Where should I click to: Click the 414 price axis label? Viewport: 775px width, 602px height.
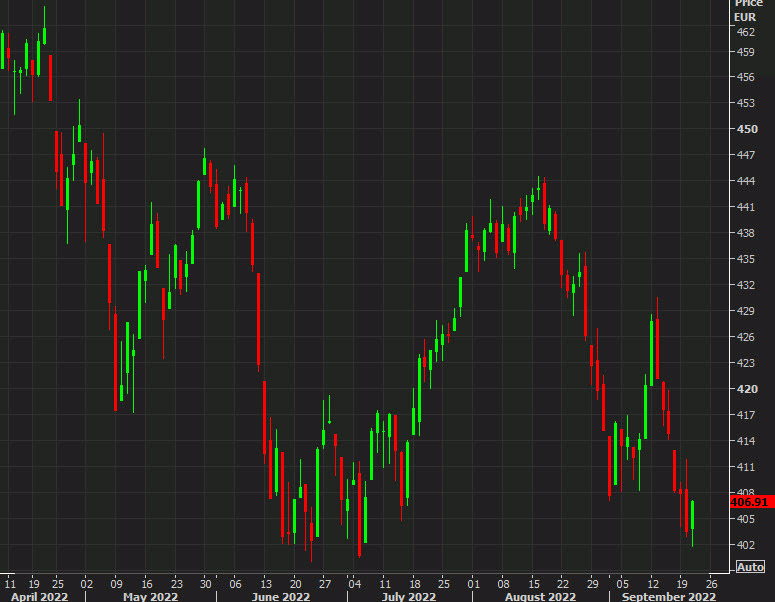(746, 441)
